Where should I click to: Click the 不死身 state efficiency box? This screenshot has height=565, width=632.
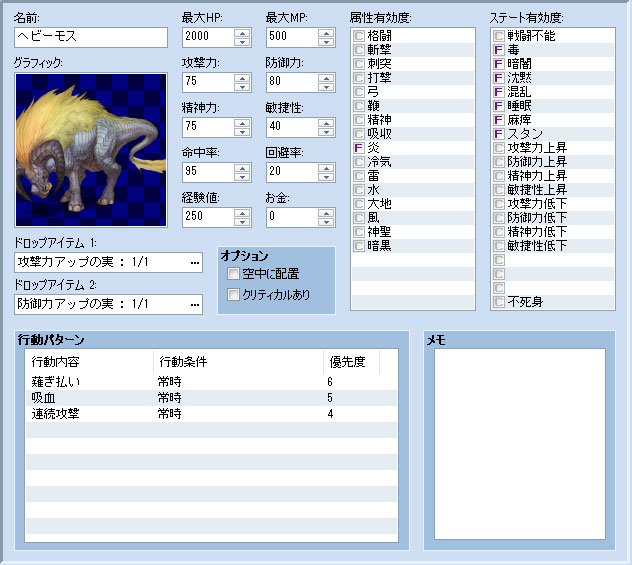coord(499,301)
